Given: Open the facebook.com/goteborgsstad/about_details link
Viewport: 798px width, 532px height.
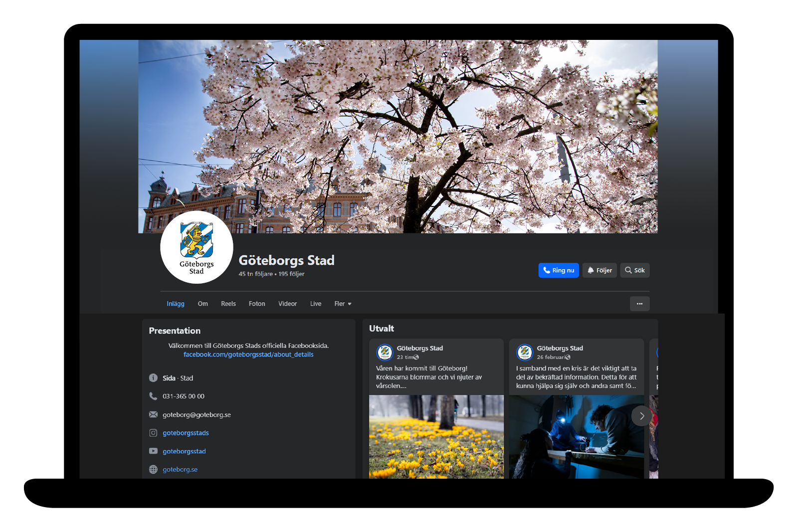Looking at the screenshot, I should [248, 355].
